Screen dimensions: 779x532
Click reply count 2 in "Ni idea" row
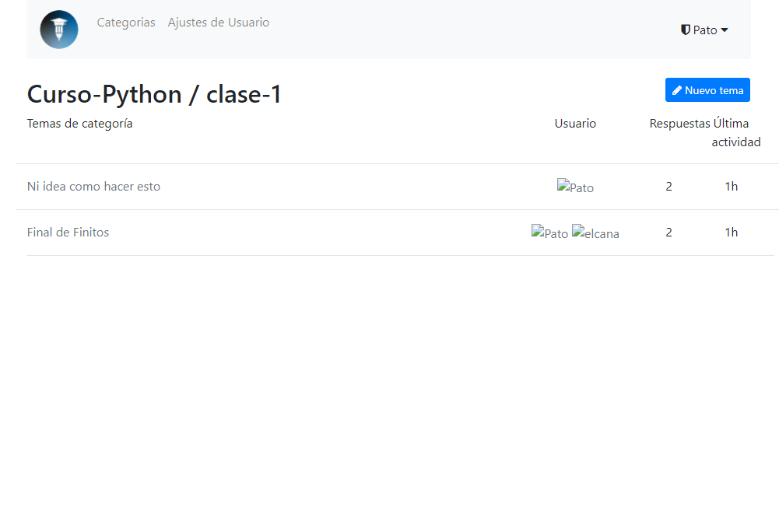(668, 186)
